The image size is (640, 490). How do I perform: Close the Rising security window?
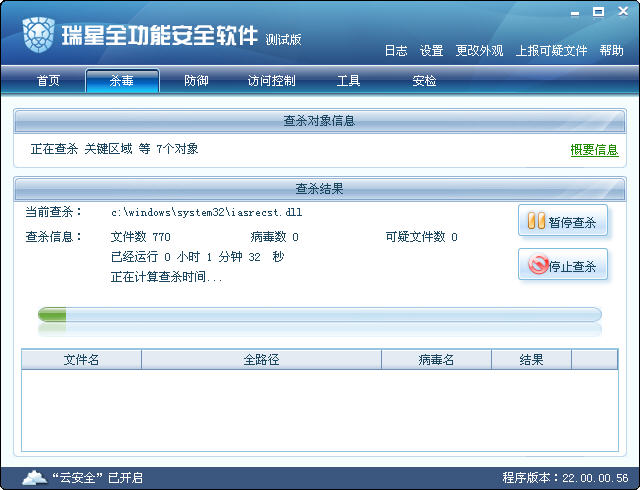pyautogui.click(x=623, y=11)
